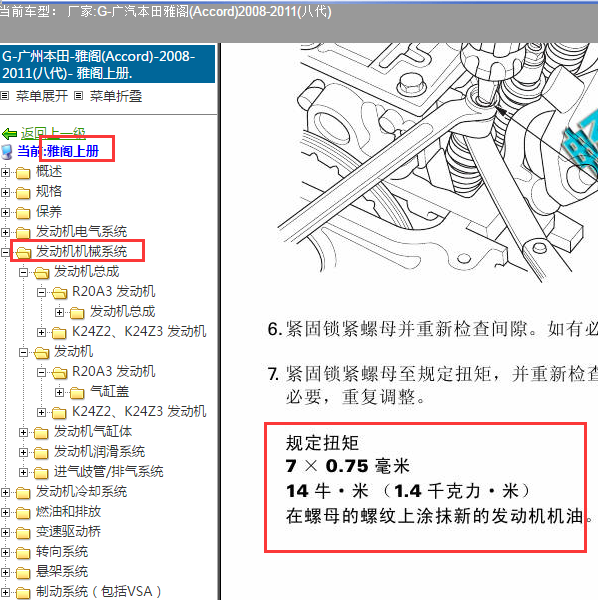Open the 悬架系统 tree item
This screenshot has height=600, width=598.
click(x=62, y=571)
